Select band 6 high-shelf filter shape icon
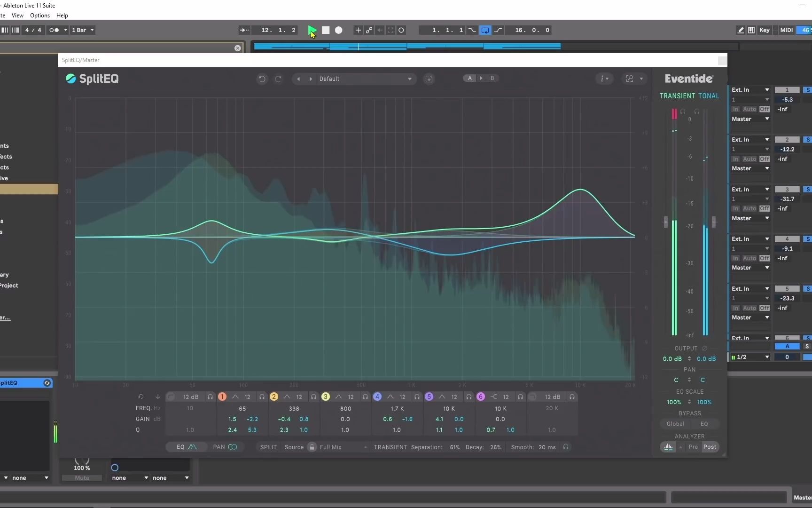This screenshot has width=812, height=508. point(493,397)
